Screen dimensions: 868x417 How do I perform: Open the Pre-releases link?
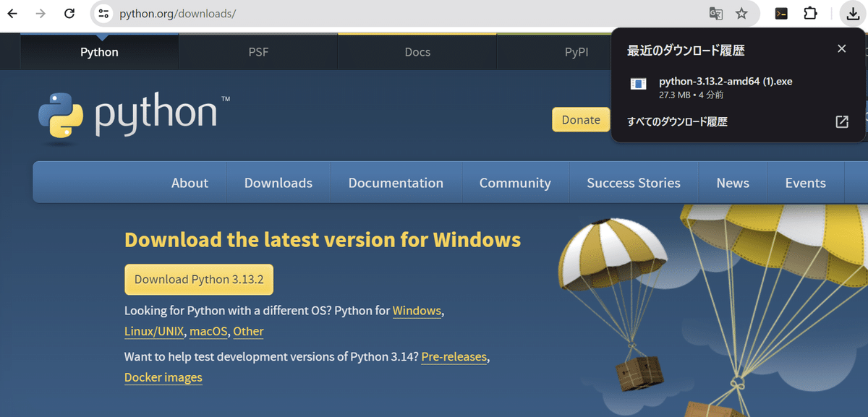(454, 356)
